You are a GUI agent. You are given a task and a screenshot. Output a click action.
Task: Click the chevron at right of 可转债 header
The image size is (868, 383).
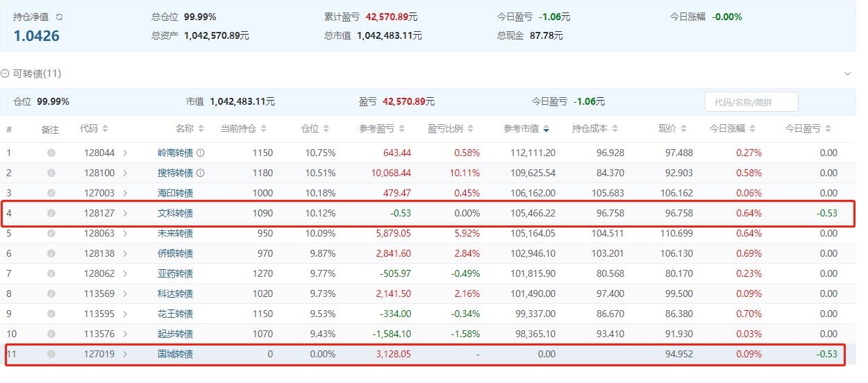847,74
